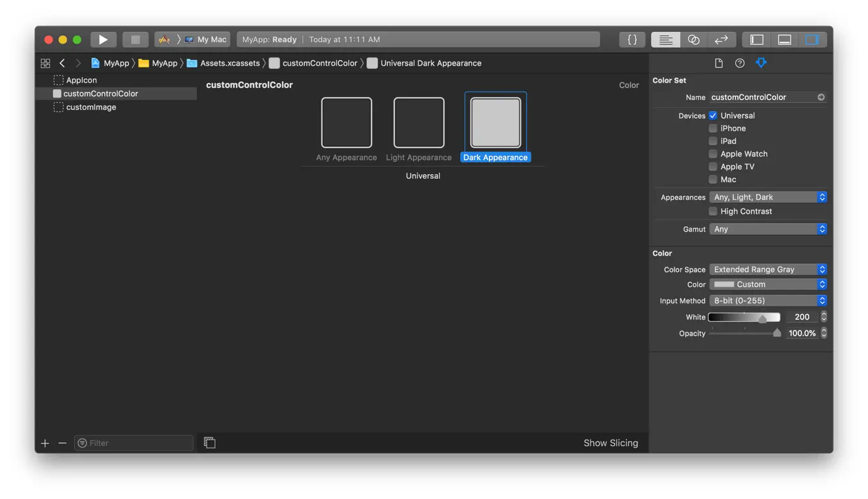
Task: Toggle the Inspectors panel
Action: [x=812, y=40]
